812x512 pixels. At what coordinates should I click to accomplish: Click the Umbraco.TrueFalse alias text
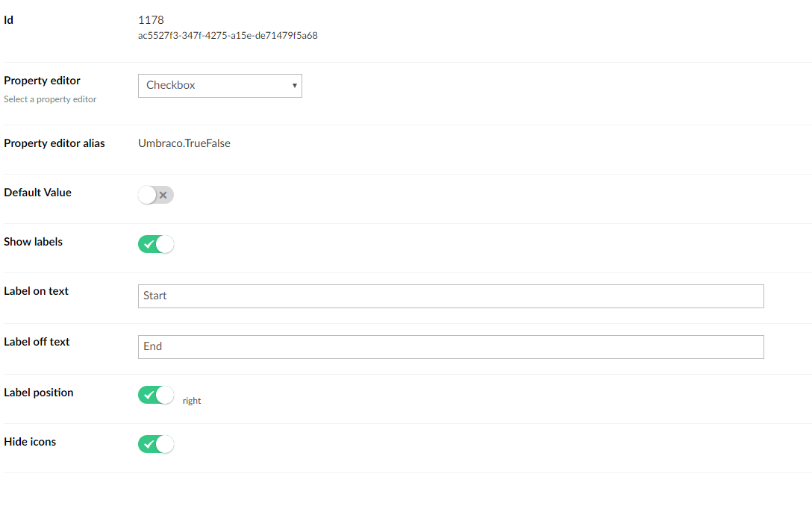click(x=184, y=143)
